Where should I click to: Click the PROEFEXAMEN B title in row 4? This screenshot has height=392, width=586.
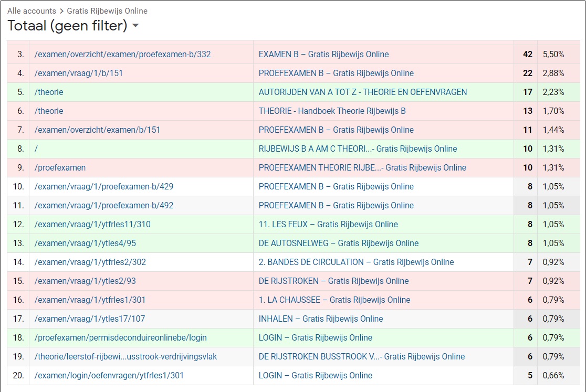[x=336, y=73]
